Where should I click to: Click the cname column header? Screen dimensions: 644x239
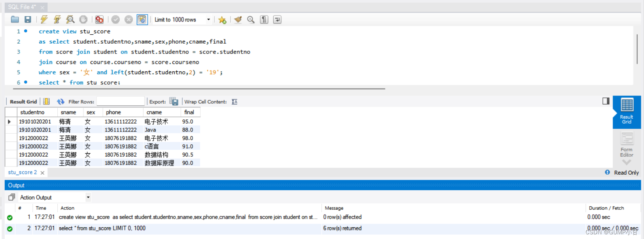[162, 112]
